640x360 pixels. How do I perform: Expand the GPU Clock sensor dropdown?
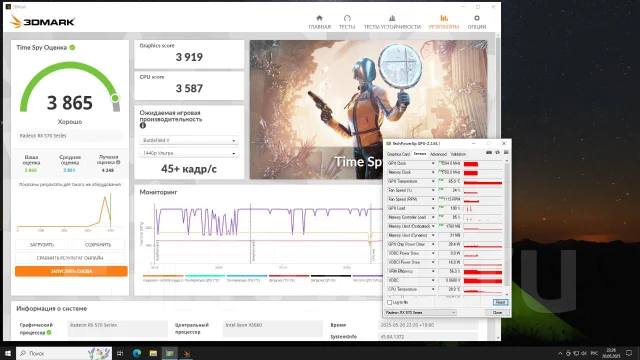pyautogui.click(x=433, y=163)
